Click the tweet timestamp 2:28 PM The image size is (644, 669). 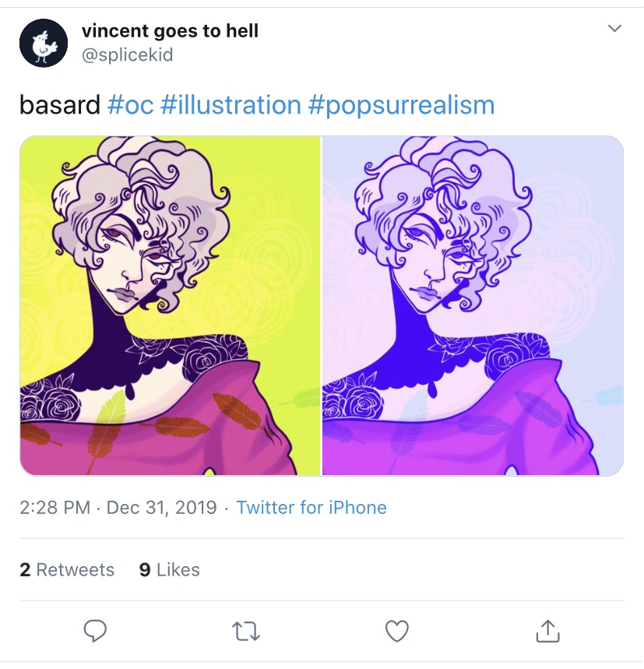tap(55, 508)
